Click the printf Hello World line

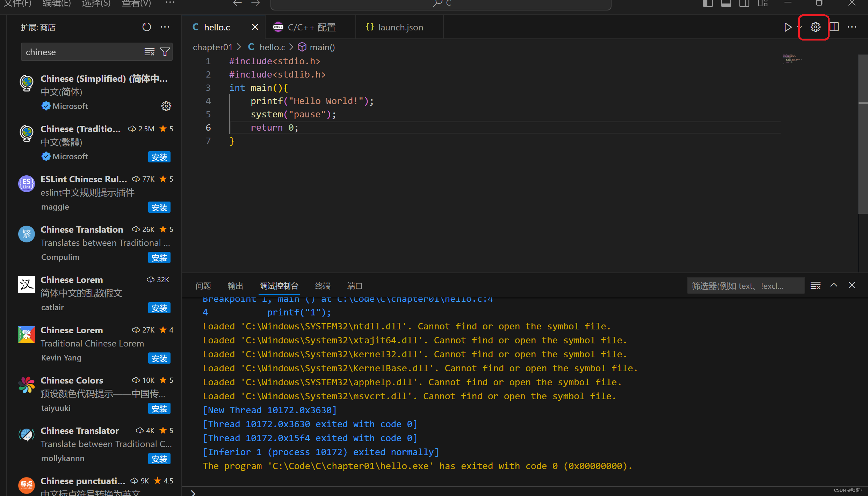click(312, 101)
